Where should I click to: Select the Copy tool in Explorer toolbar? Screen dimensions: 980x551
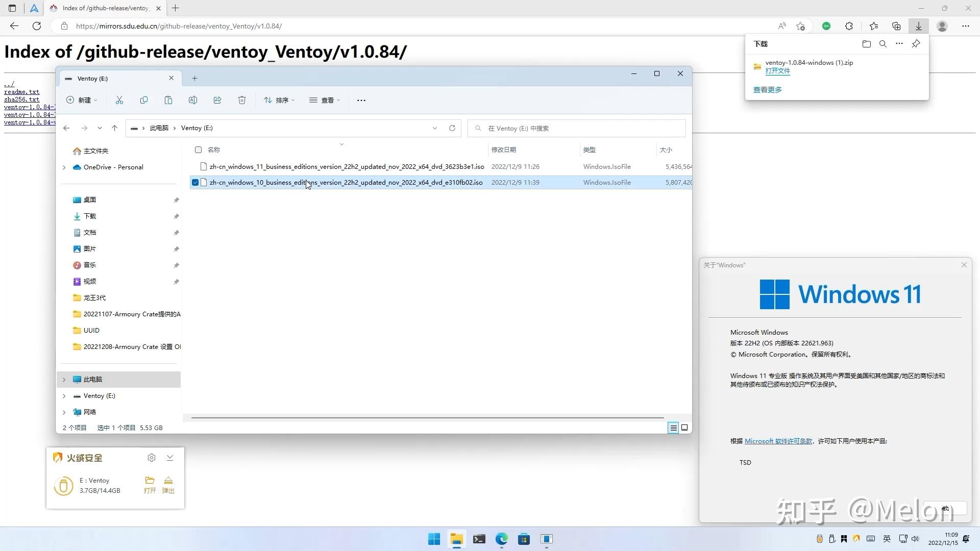144,100
